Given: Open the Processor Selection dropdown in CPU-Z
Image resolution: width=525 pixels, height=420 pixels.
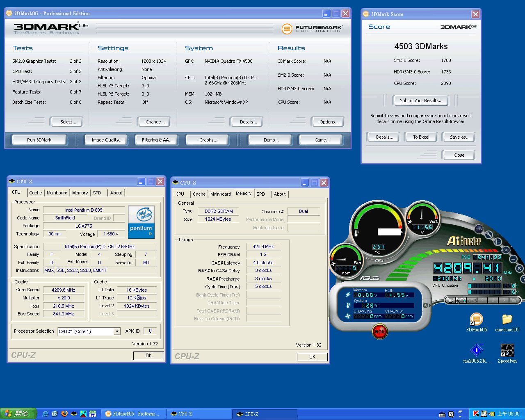Looking at the screenshot, I should (x=117, y=331).
